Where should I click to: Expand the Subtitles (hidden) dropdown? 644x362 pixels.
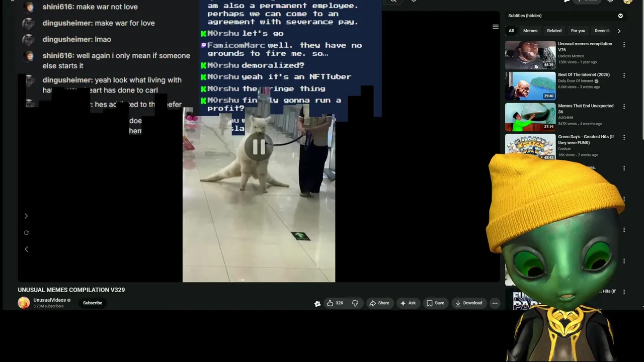pos(620,16)
